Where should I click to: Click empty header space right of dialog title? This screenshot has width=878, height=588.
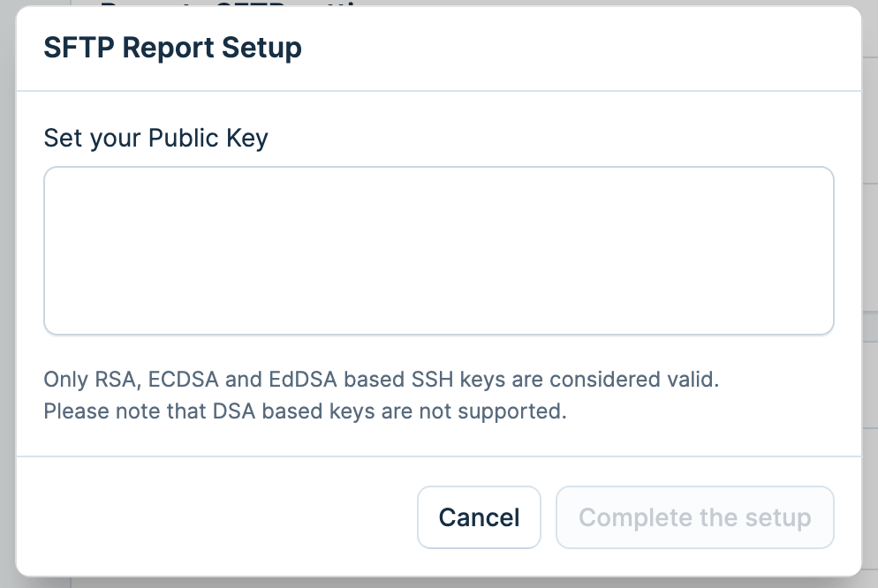tap(574, 48)
